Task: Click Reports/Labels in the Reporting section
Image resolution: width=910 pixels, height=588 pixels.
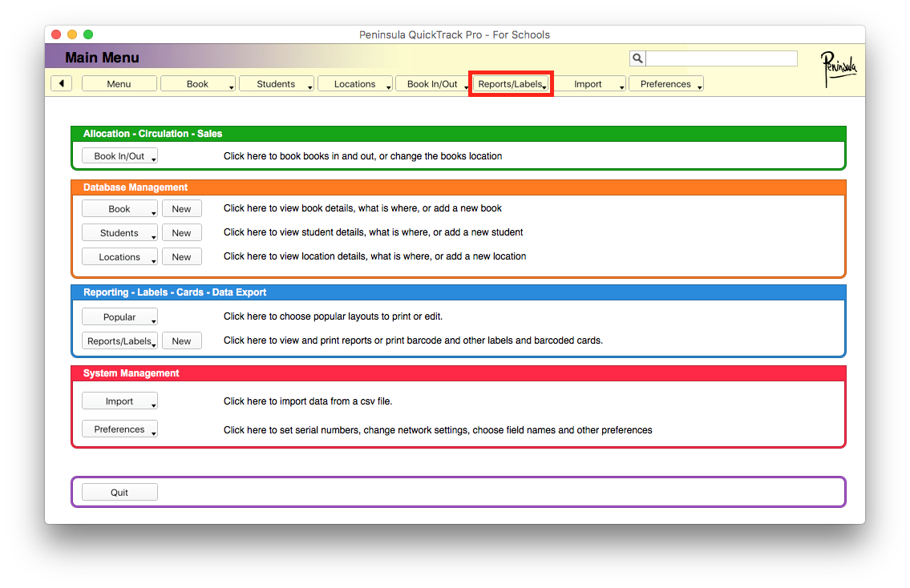Action: 119,341
